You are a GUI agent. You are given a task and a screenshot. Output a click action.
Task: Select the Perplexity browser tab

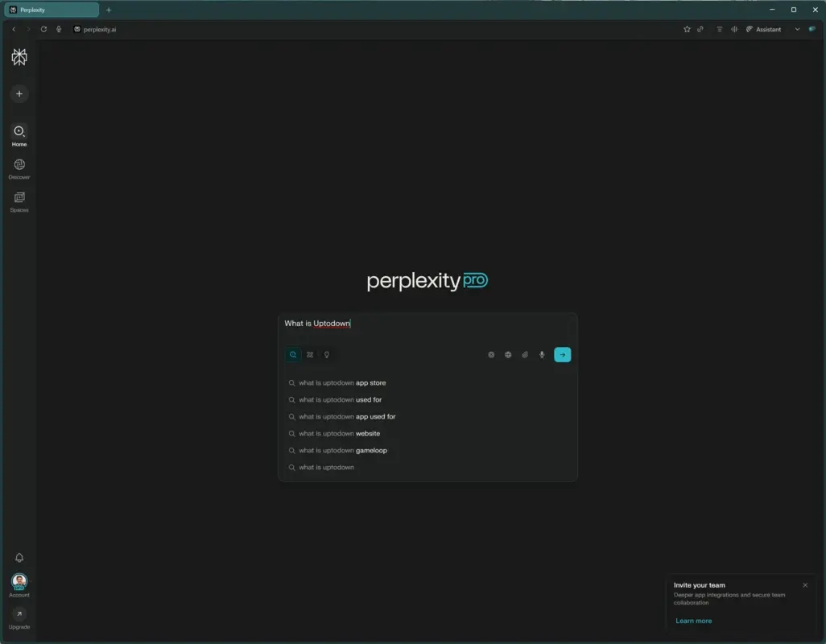tap(52, 10)
